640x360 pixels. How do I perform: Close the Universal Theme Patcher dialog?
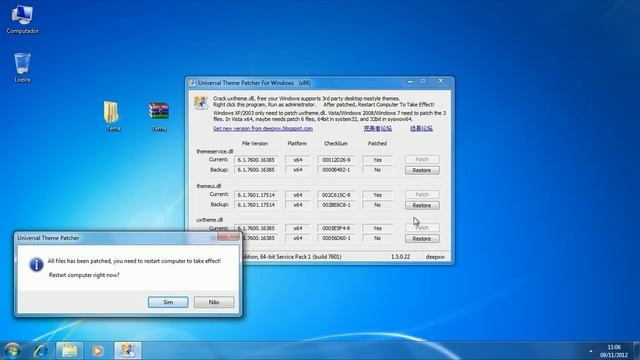(x=228, y=237)
